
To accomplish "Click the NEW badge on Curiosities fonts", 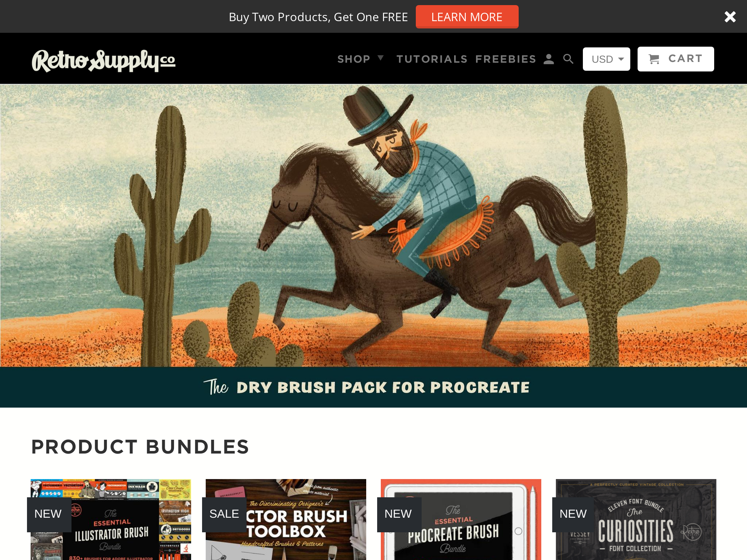I will tap(573, 514).
